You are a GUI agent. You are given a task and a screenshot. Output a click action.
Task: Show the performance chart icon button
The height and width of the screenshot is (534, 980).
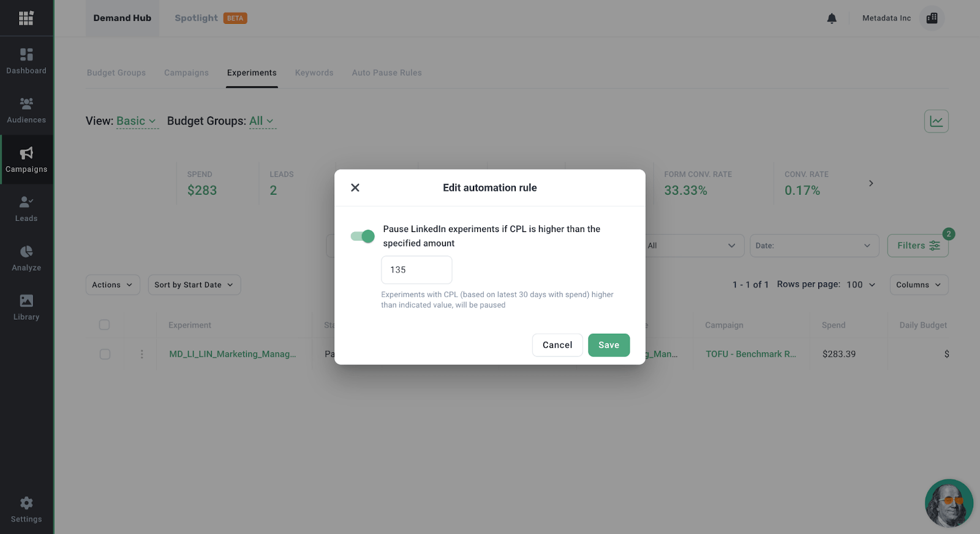pyautogui.click(x=936, y=121)
